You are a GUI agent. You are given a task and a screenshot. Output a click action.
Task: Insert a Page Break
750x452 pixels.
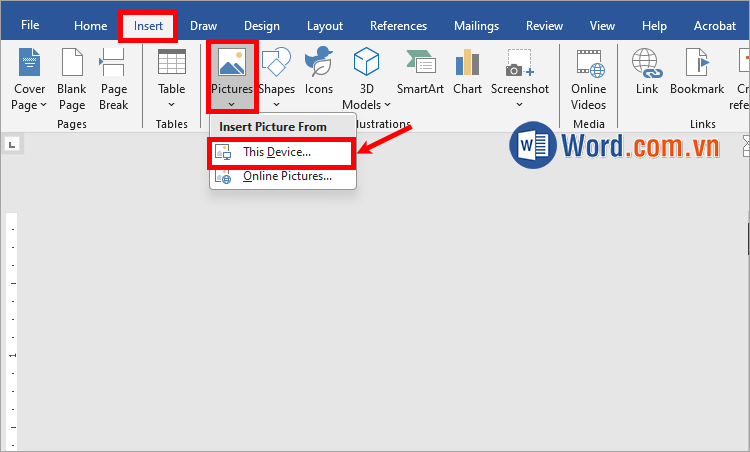[113, 66]
